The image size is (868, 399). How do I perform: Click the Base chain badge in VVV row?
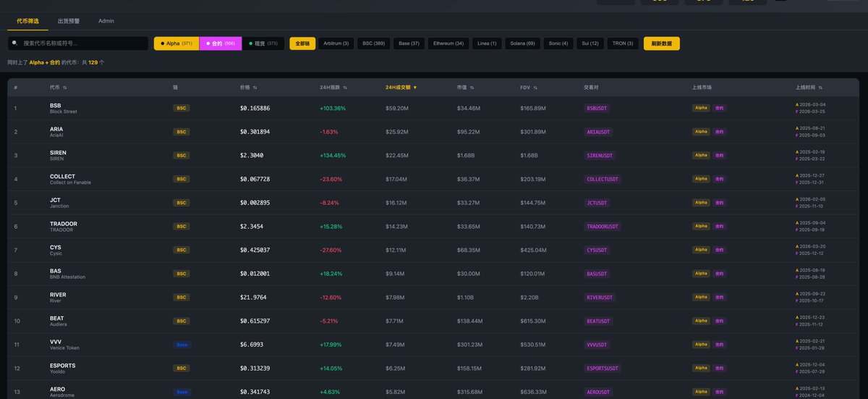point(182,345)
